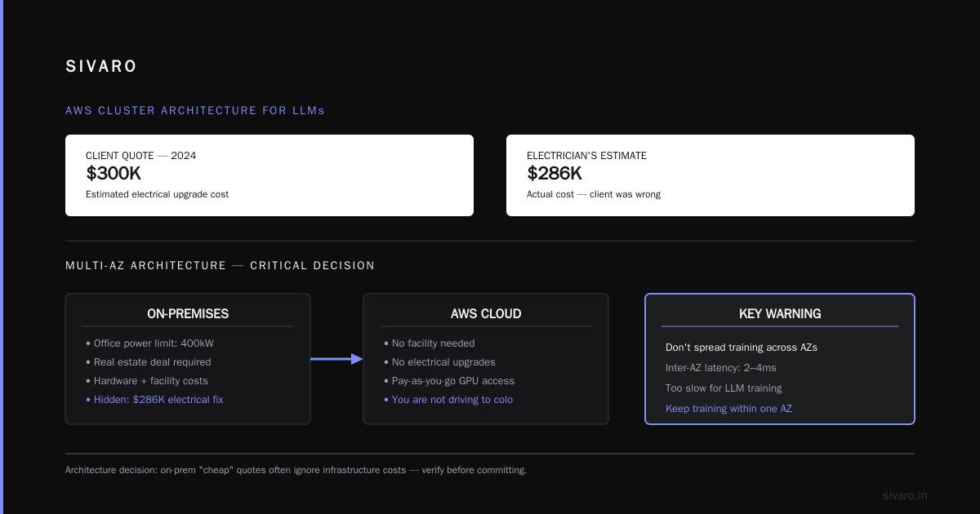Screen dimensions: 980x514
Task: Select the KEY WARNING card title
Action: point(780,313)
